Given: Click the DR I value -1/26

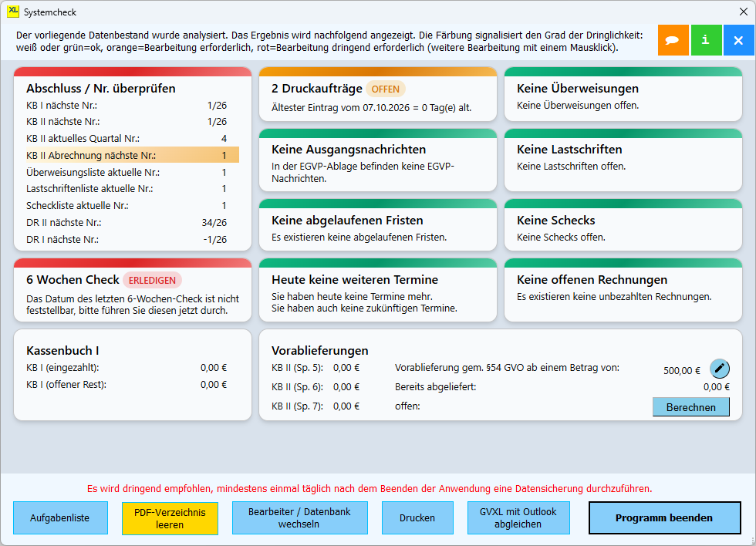Looking at the screenshot, I should tap(215, 240).
